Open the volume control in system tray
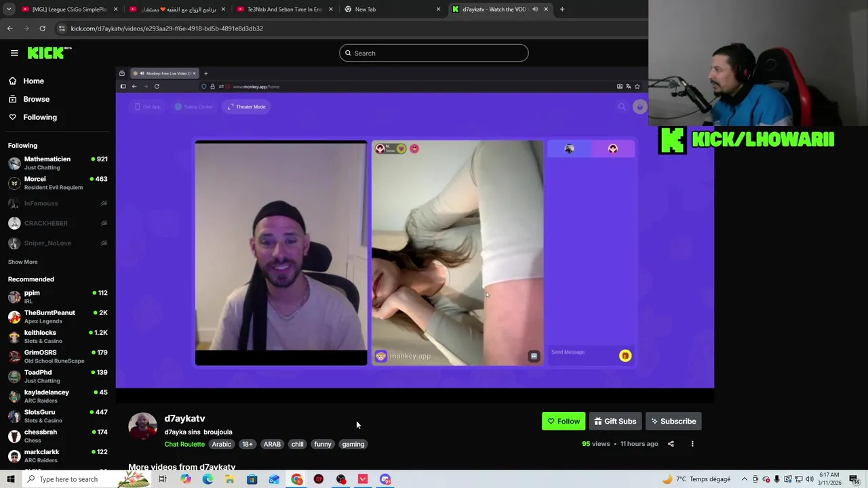Viewport: 868px width, 488px height. 809,479
